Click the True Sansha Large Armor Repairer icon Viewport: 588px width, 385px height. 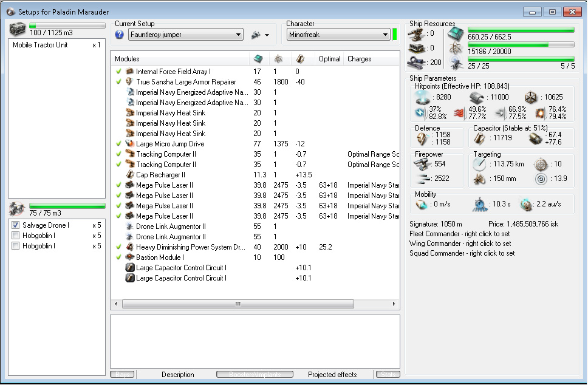tap(129, 82)
